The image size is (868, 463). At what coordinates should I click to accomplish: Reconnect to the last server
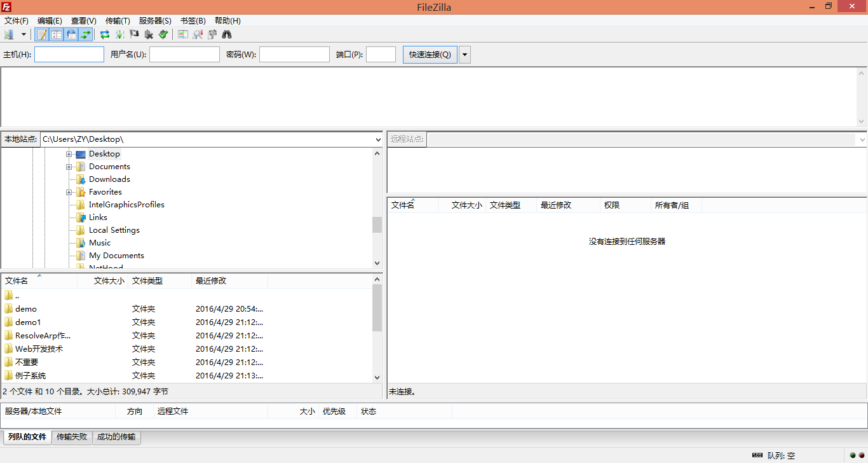(x=163, y=34)
